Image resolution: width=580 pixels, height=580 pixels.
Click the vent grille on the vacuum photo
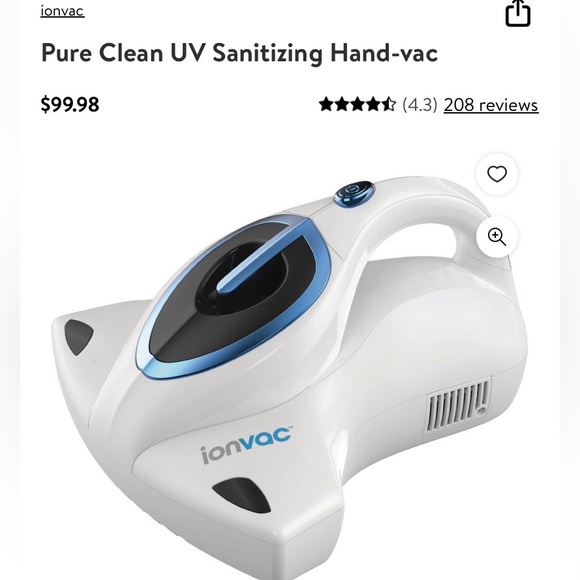[x=459, y=405]
